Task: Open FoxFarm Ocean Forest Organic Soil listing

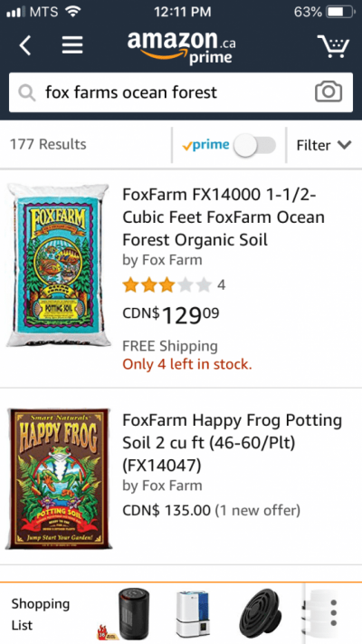Action: 224,216
